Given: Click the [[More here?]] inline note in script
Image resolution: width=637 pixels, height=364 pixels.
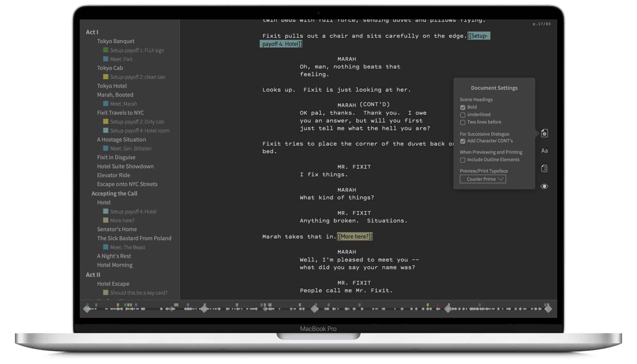Looking at the screenshot, I should click(355, 236).
